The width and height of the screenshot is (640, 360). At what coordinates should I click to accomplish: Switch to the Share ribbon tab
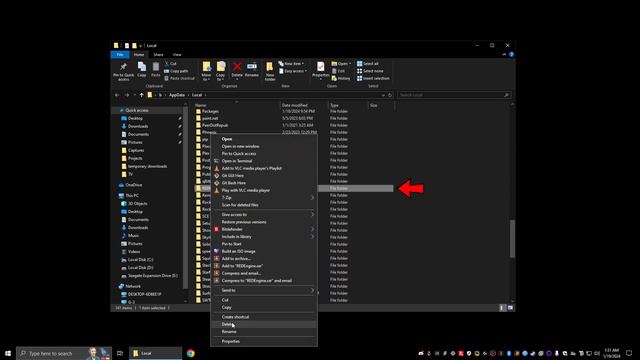click(x=158, y=55)
